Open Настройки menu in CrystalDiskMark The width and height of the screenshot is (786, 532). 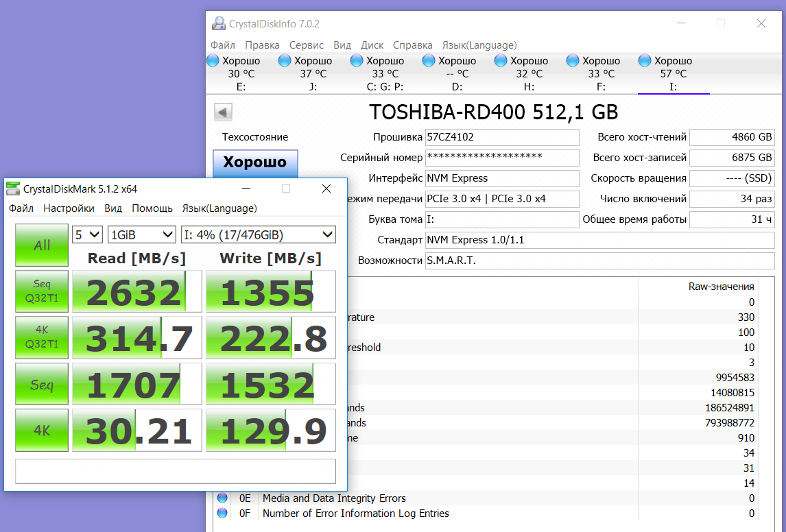point(69,208)
